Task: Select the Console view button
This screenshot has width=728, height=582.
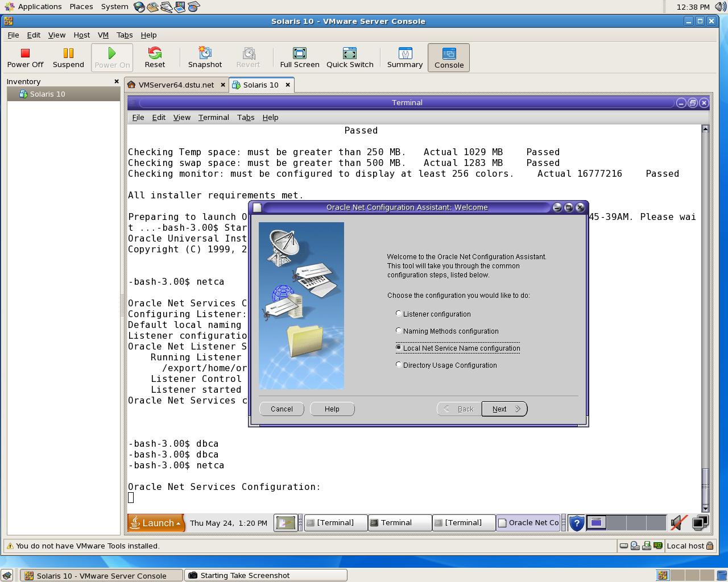Action: pos(449,57)
